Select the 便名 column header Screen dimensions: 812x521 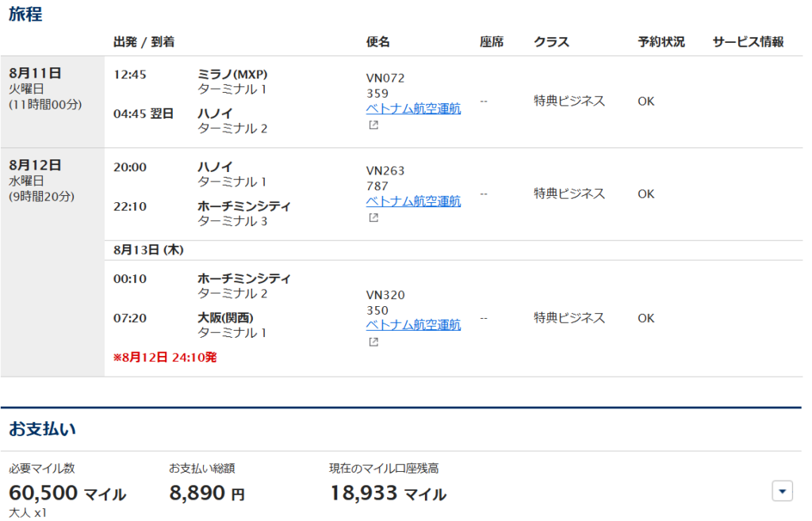[378, 42]
